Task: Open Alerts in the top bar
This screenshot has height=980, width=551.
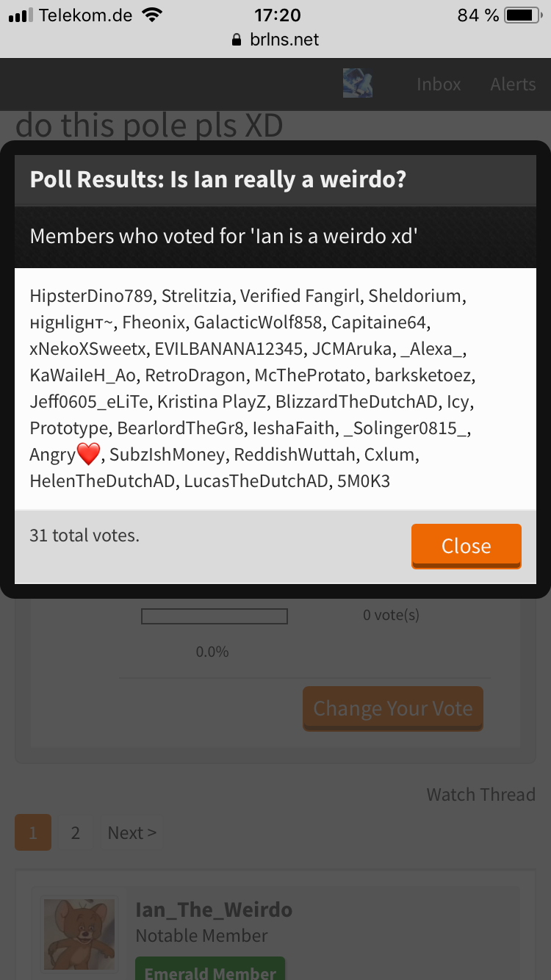Action: tap(513, 84)
